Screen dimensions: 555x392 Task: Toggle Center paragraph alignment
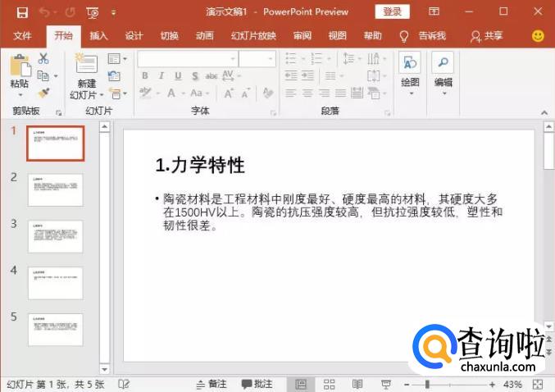tap(307, 93)
